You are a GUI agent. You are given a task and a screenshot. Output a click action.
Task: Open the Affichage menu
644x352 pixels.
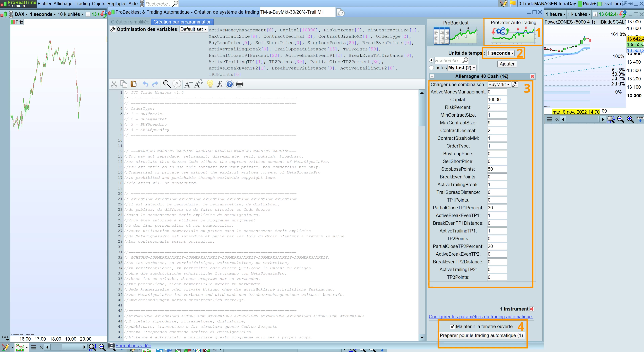click(x=63, y=4)
